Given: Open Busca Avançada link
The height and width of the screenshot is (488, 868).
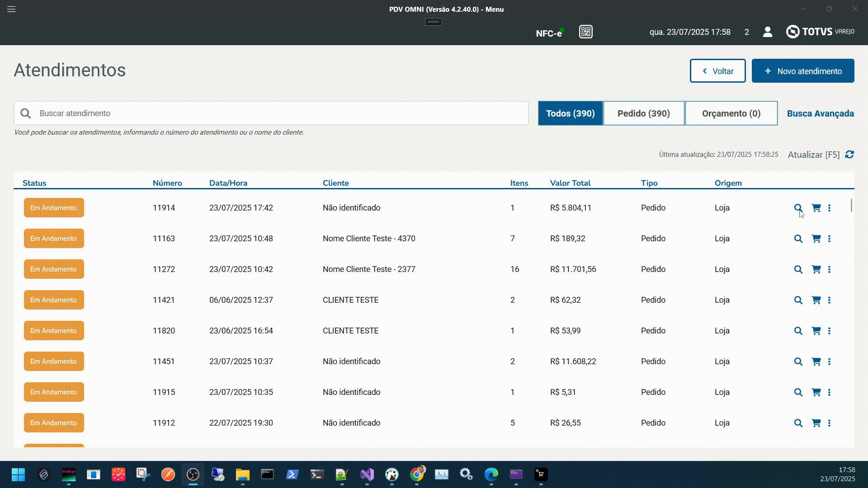Looking at the screenshot, I should 820,113.
